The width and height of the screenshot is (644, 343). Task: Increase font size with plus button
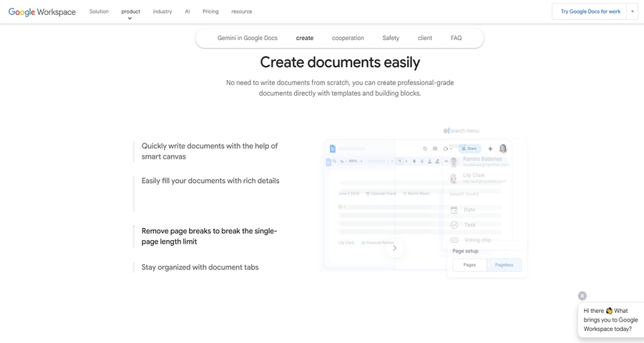(406, 161)
